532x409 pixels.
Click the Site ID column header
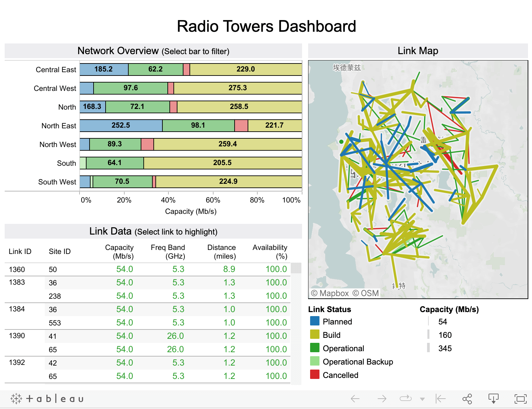click(x=60, y=251)
